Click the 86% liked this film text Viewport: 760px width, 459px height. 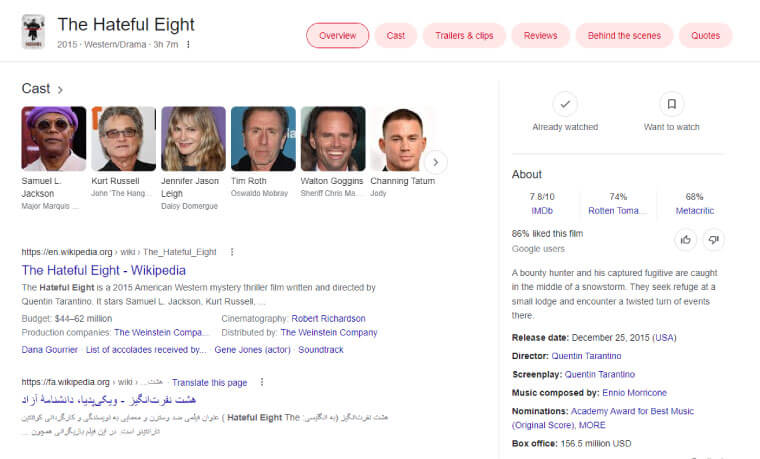click(x=547, y=234)
